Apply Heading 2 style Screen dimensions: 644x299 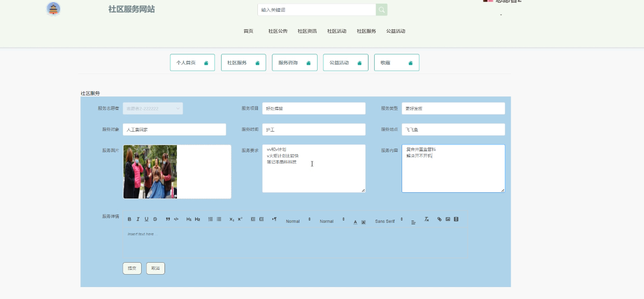(198, 219)
